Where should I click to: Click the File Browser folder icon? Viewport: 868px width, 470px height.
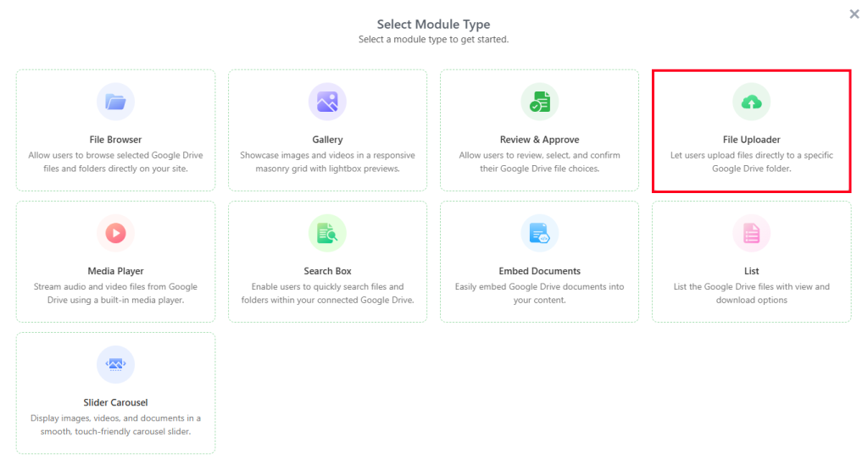pyautogui.click(x=115, y=102)
